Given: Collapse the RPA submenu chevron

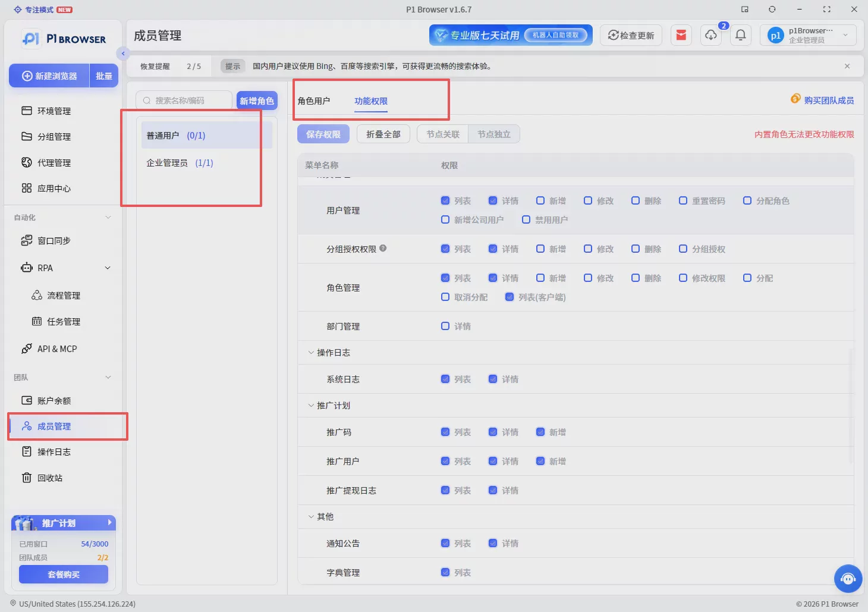Looking at the screenshot, I should [108, 268].
